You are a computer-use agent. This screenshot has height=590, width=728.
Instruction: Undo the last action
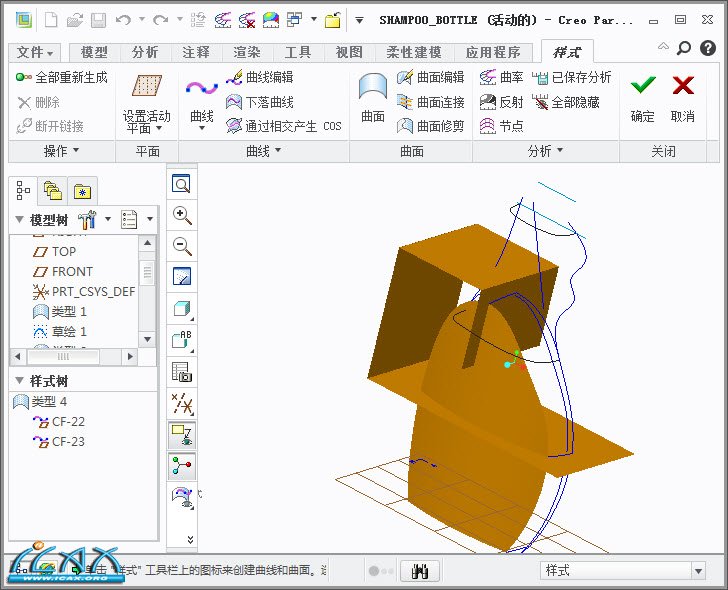point(123,20)
